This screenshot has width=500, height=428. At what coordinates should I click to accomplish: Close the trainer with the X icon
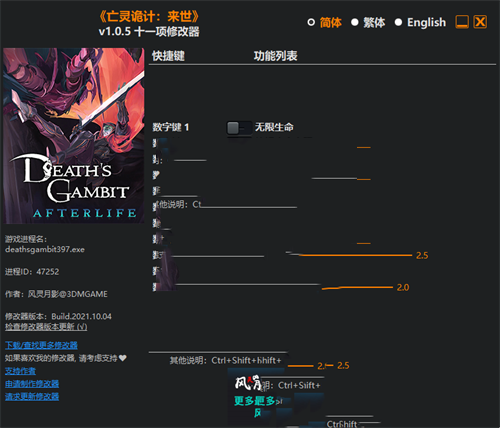point(480,22)
